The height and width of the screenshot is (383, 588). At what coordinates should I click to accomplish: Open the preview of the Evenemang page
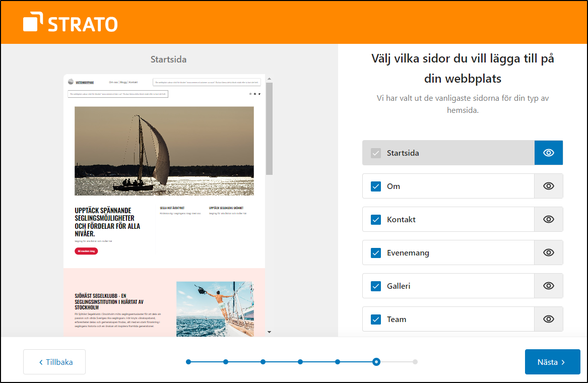[x=548, y=252]
